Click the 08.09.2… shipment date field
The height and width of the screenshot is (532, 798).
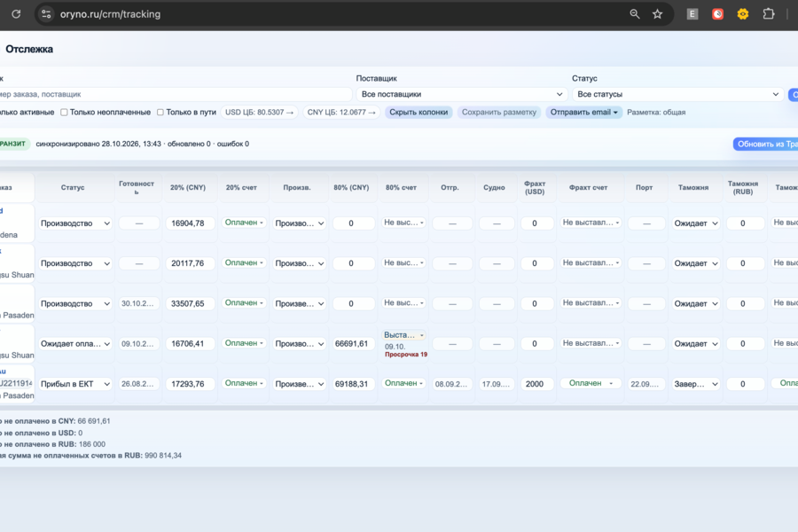[452, 384]
